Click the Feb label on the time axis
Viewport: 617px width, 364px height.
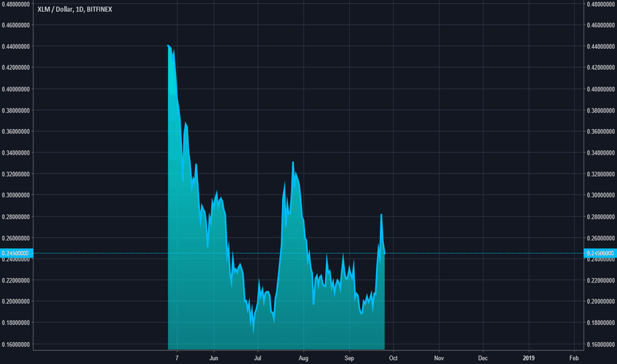pyautogui.click(x=574, y=358)
